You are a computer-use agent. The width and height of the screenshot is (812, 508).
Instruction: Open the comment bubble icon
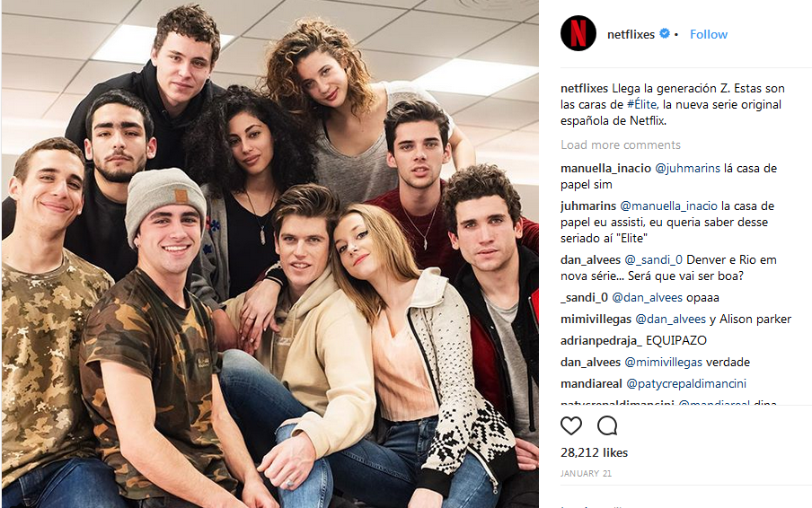(x=607, y=425)
